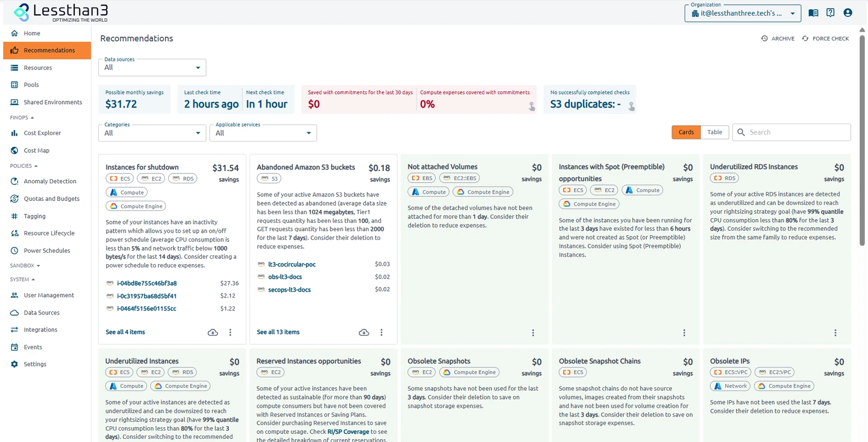Screen dimensions: 868x442
Task: Open the documentation book icon in header
Action: tap(813, 13)
